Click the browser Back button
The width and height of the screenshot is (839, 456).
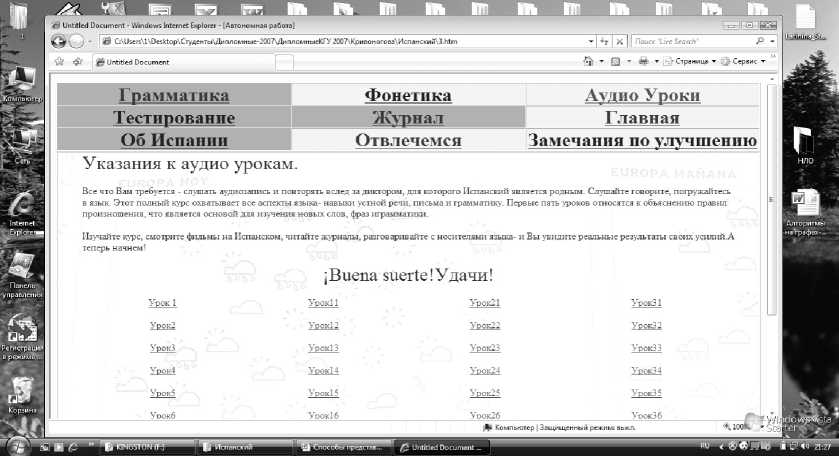pos(56,41)
